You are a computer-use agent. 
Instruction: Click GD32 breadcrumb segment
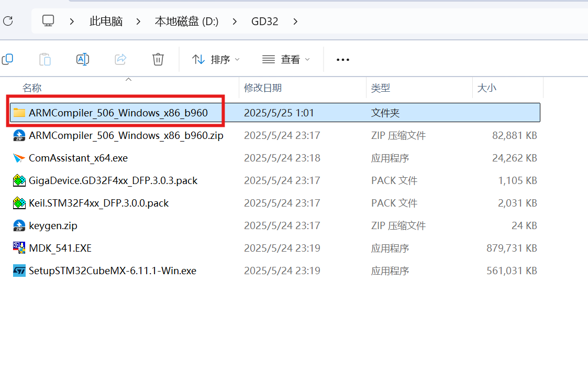point(265,21)
